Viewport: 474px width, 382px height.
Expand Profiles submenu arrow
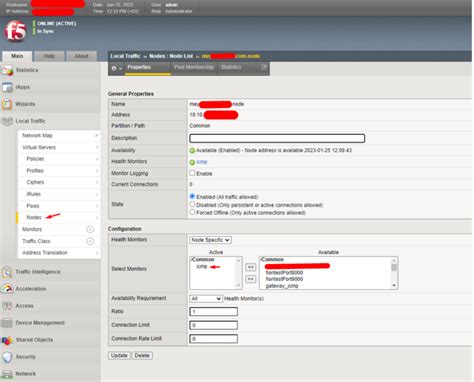(x=97, y=171)
